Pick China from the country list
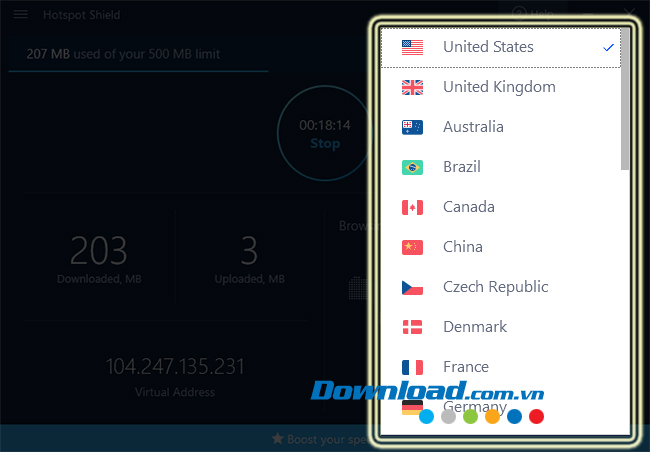Screen dimensions: 650x452 (x=501, y=247)
